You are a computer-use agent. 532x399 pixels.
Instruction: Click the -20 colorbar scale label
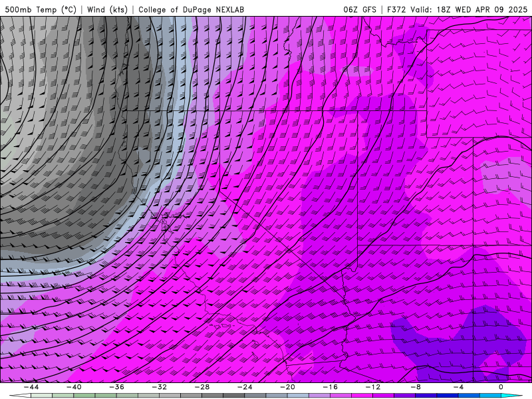(x=287, y=387)
